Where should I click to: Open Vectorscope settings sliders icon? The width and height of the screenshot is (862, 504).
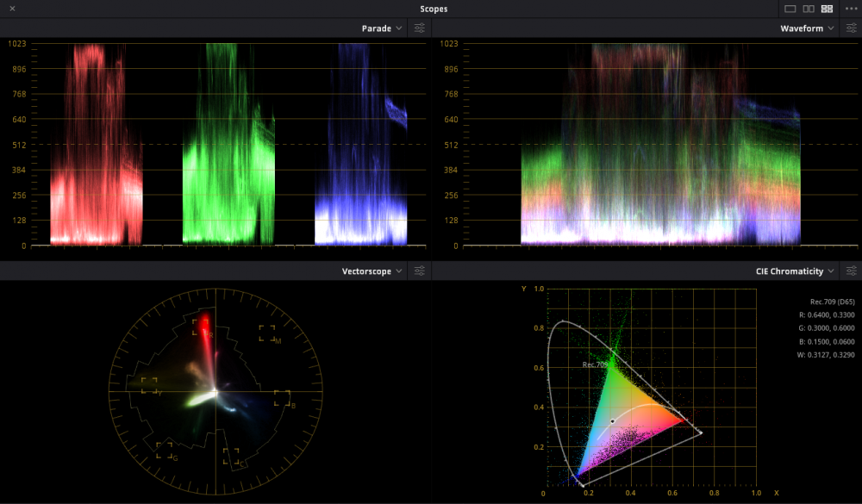[x=419, y=271]
